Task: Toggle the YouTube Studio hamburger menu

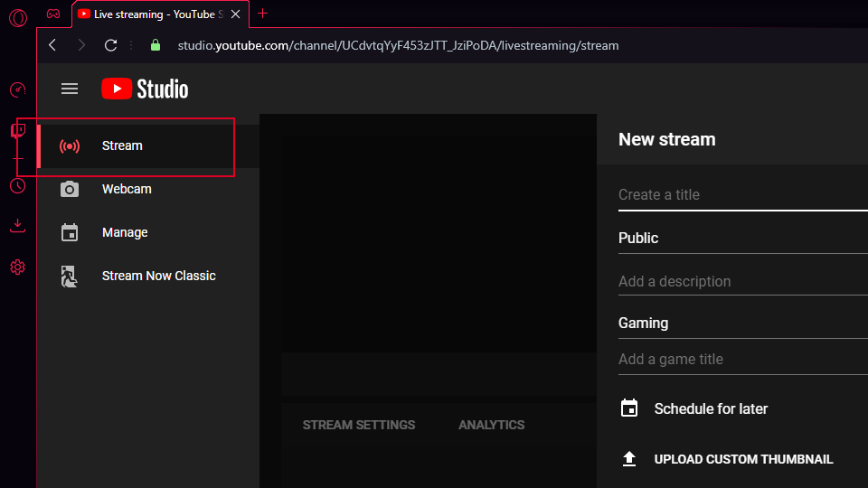Action: point(70,89)
